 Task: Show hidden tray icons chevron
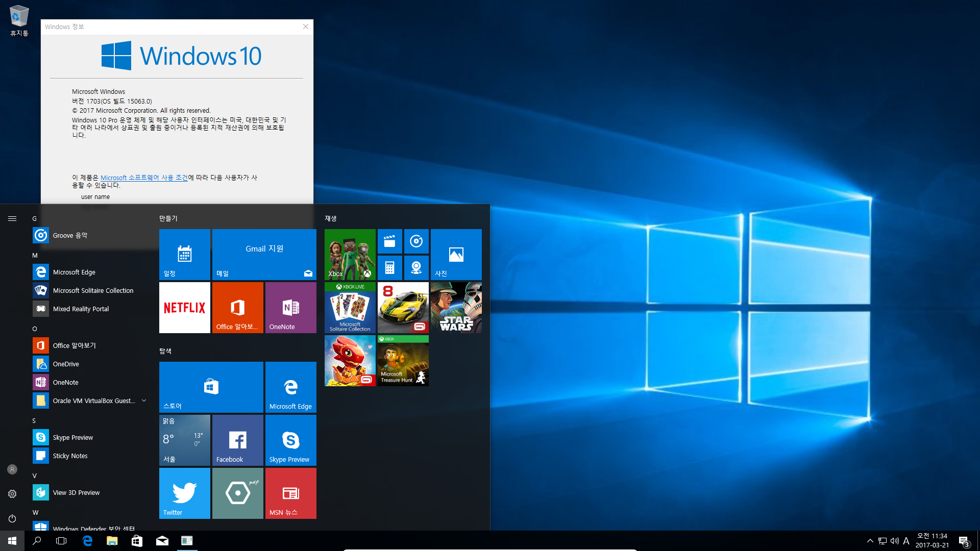coord(870,541)
